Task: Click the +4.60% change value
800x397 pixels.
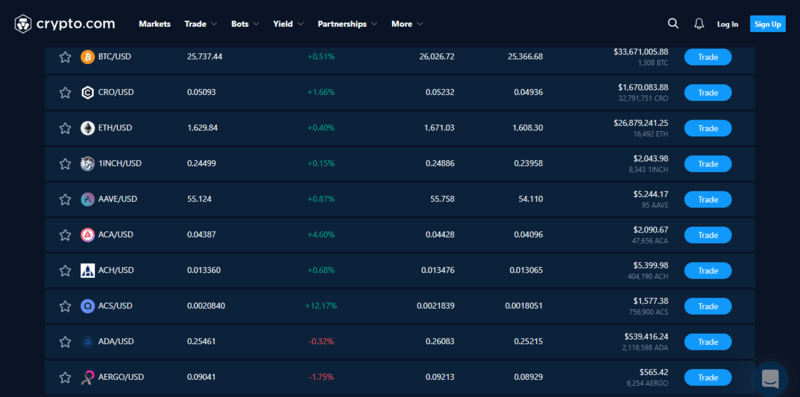Action: coord(321,235)
